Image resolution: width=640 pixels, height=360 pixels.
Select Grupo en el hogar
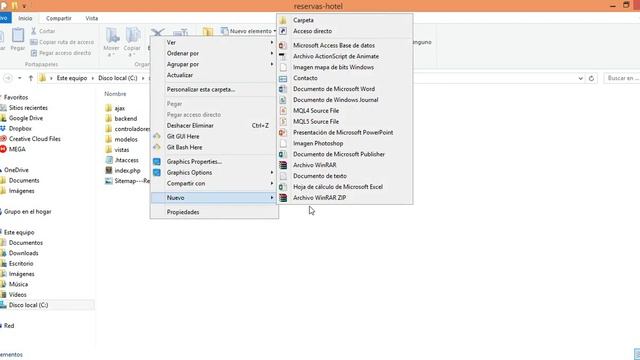click(x=27, y=211)
